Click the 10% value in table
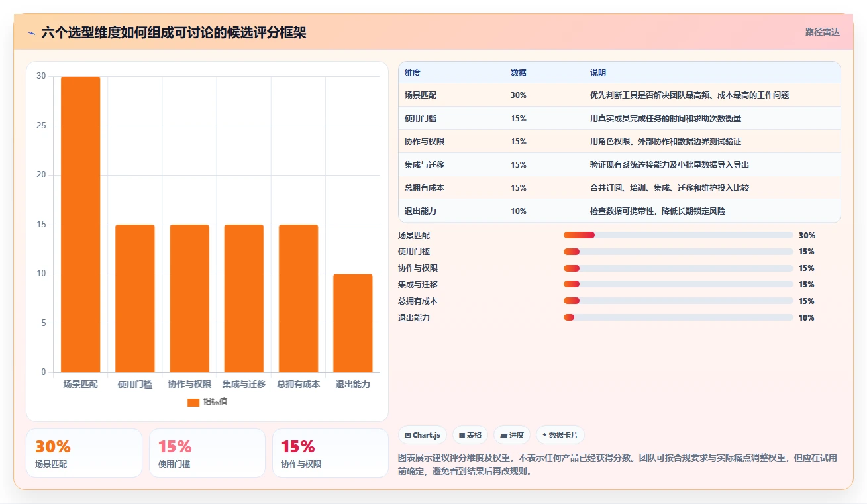This screenshot has height=504, width=867. tap(519, 211)
